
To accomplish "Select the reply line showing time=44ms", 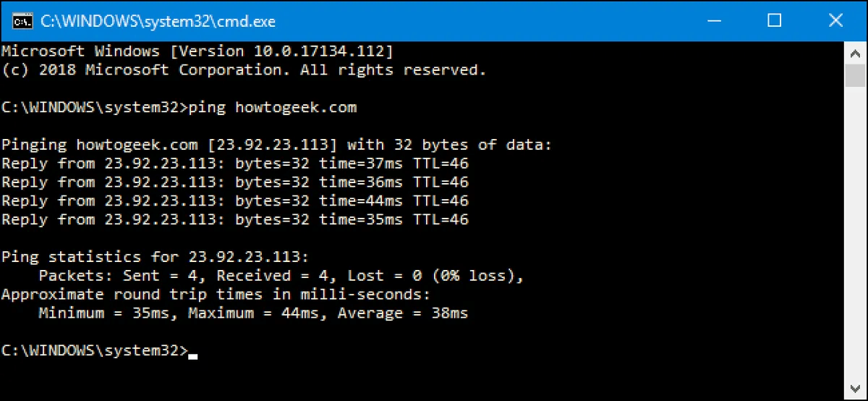I will 235,201.
